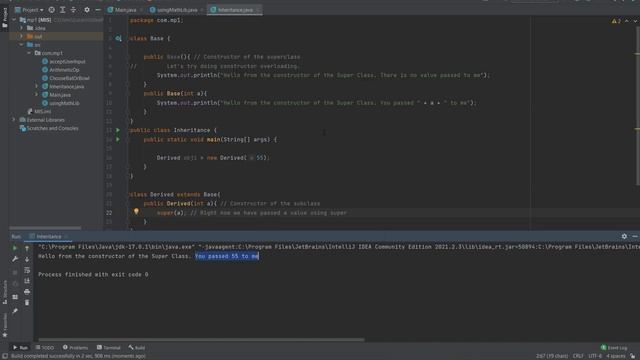The width and height of the screenshot is (640, 360).
Task: Click the Restore Layout icon in Run panel
Action: (15, 297)
